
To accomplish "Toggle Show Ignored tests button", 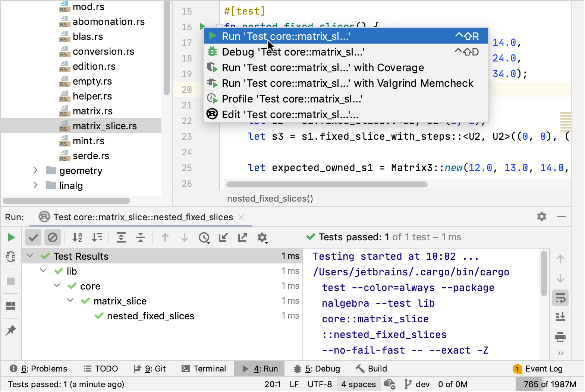I will click(x=53, y=237).
